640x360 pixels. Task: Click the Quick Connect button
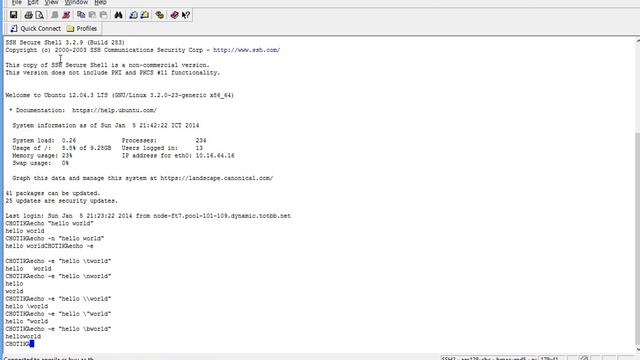tap(36, 29)
